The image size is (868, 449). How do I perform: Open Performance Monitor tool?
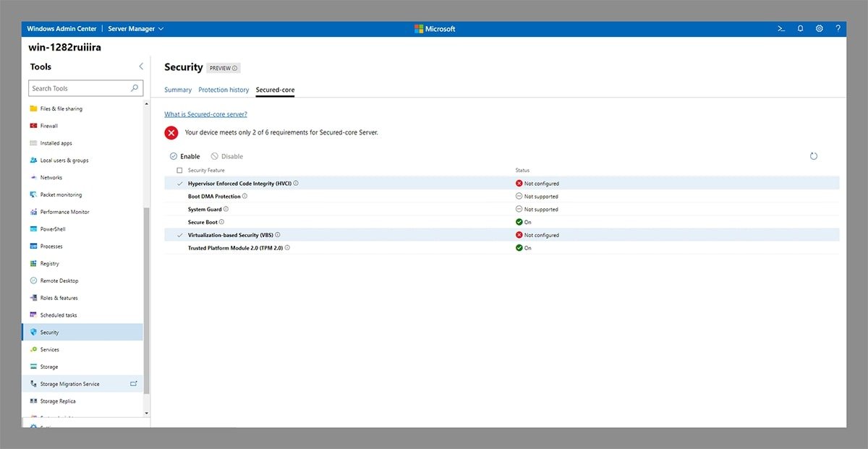(64, 212)
